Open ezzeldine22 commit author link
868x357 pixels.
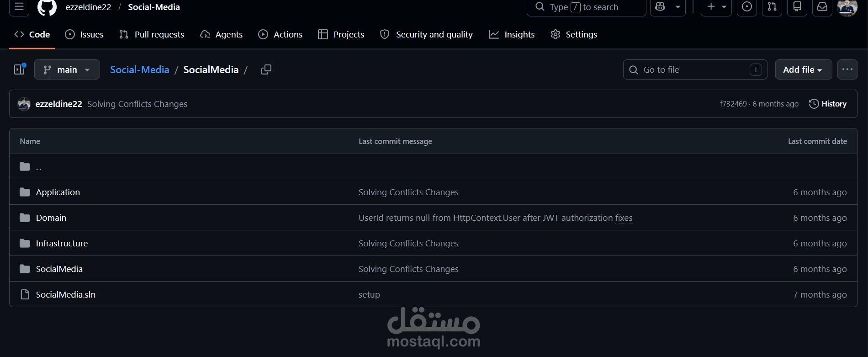[58, 104]
